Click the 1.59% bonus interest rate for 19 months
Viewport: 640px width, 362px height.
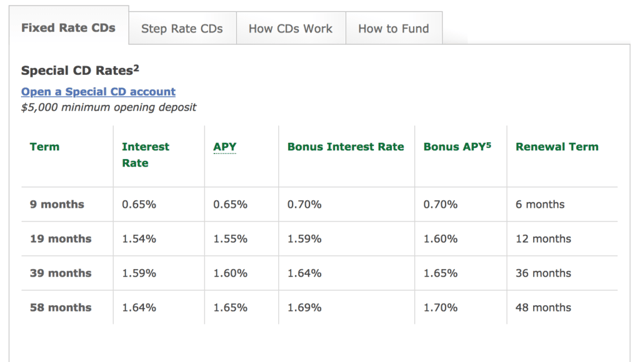pos(304,239)
